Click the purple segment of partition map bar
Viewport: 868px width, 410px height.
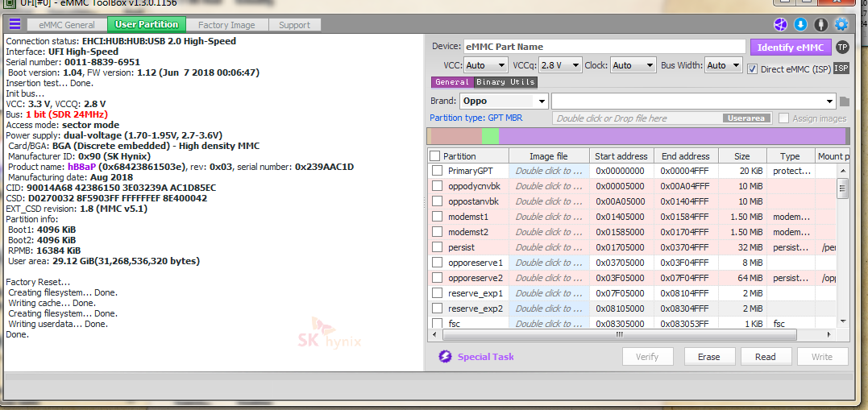[672, 136]
